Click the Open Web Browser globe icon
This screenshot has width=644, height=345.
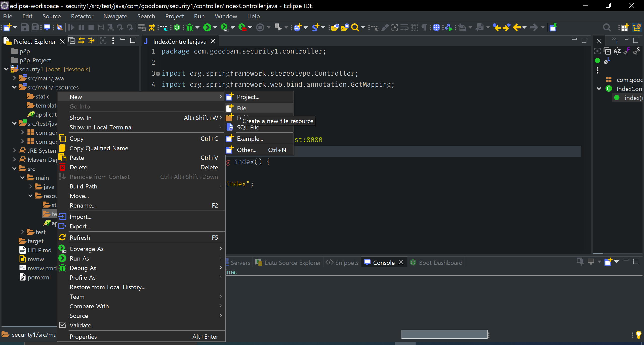436,27
